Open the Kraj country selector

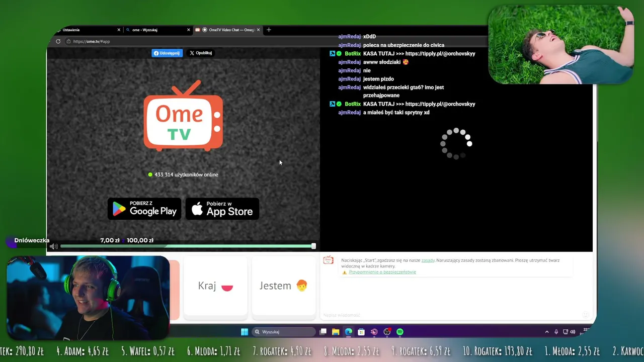pos(215,286)
